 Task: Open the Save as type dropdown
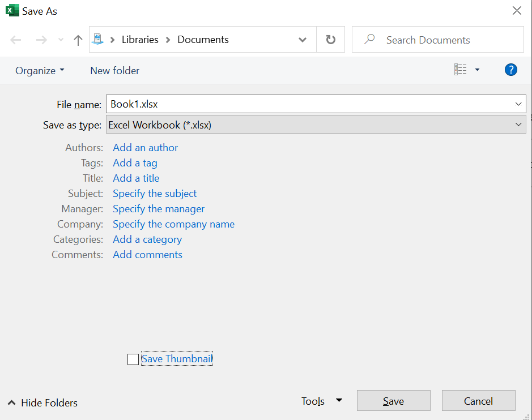click(x=518, y=125)
